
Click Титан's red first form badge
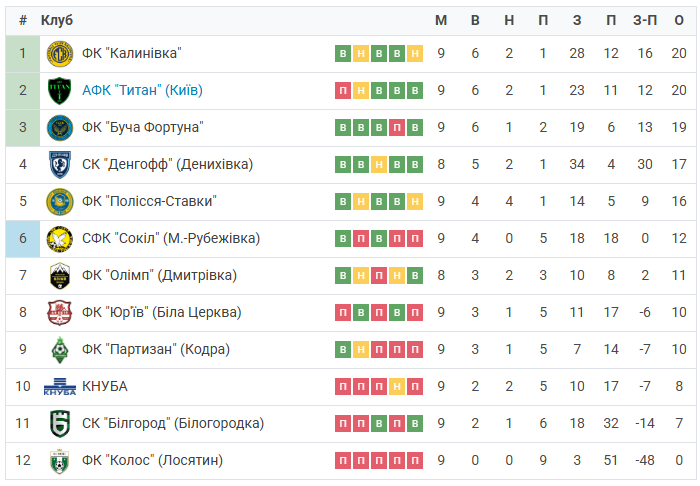pos(343,91)
